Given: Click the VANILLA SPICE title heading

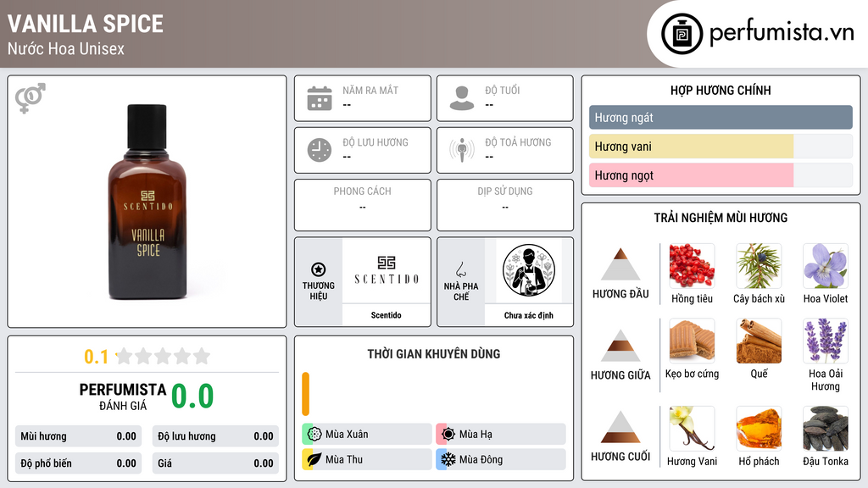Looking at the screenshot, I should [86, 24].
